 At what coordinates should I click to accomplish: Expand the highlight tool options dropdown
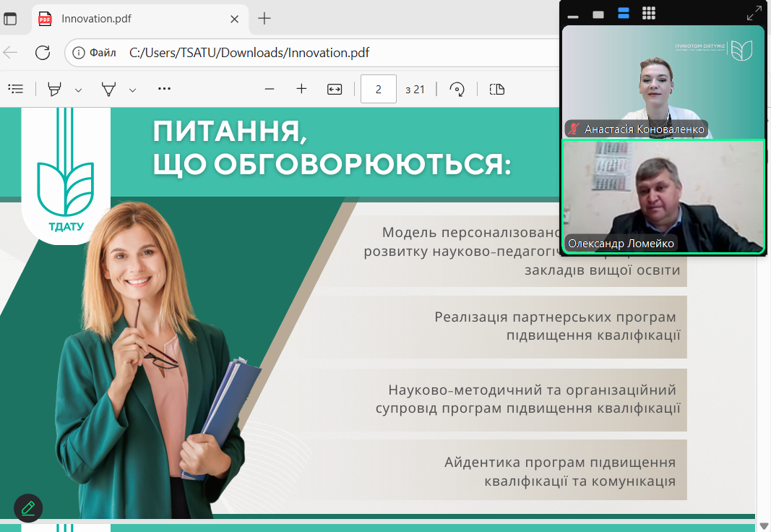point(78,90)
